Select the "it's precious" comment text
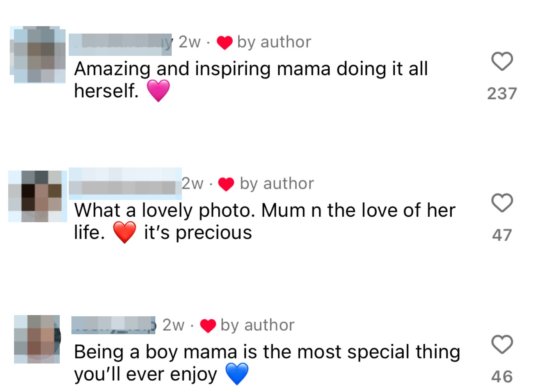Image resolution: width=541 pixels, height=392 pixels. [198, 233]
